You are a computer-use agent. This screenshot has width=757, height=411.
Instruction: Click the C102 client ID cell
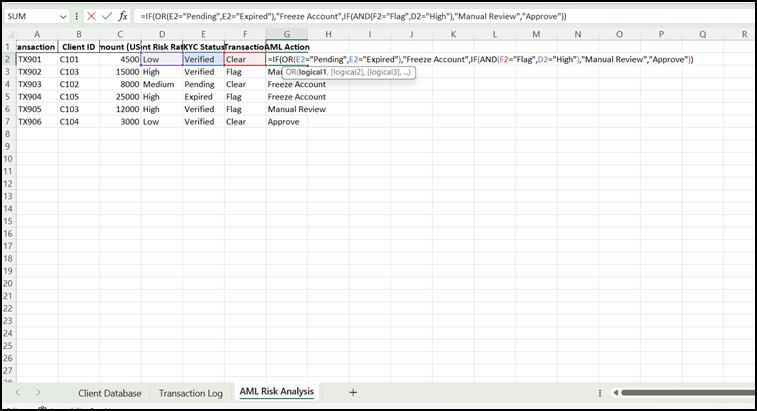79,84
